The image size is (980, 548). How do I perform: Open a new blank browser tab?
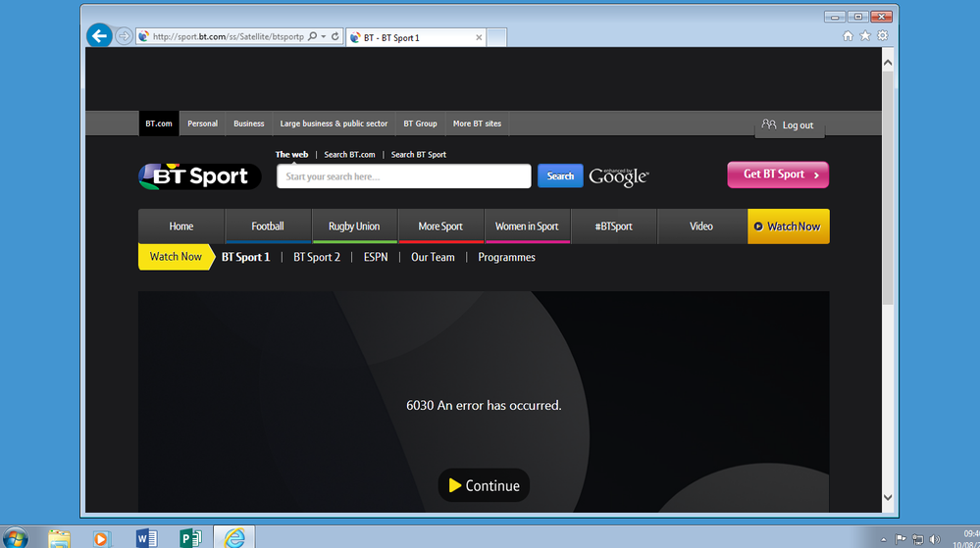click(496, 37)
